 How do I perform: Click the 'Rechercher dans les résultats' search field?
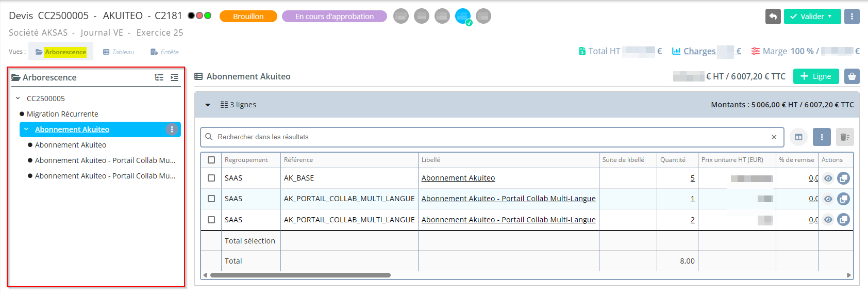point(492,137)
